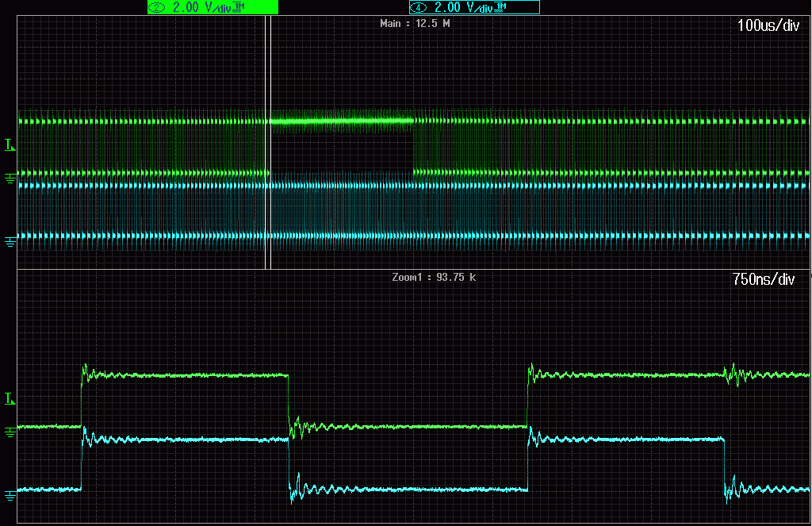This screenshot has width=812, height=526.
Task: Click the cyan ground marker in Main window
Action: click(10, 241)
